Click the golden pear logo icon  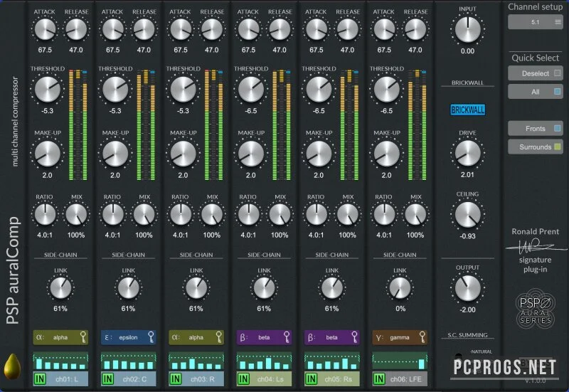[12, 366]
